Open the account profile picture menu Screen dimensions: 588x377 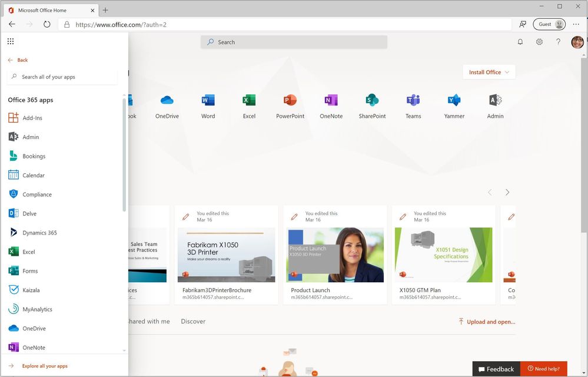[x=577, y=42]
